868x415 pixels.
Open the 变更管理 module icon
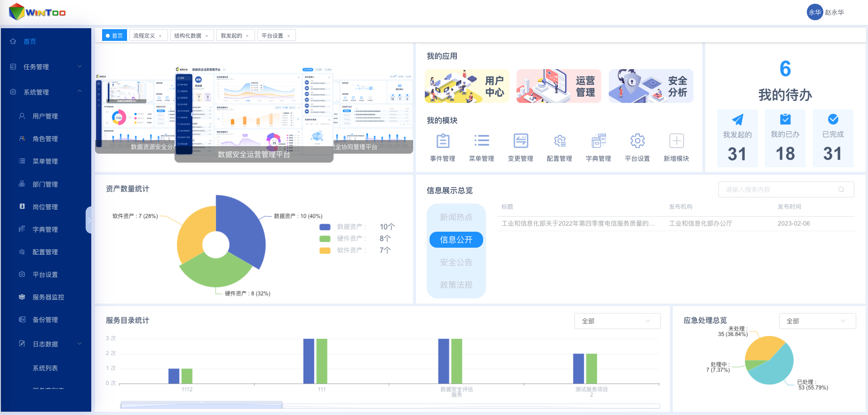[520, 141]
